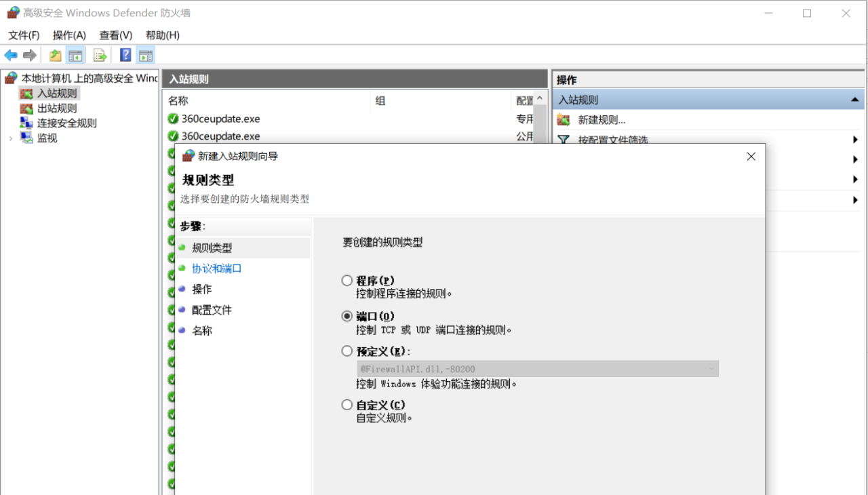The height and width of the screenshot is (495, 868).
Task: Toggle the show/hide action pane icon
Action: click(x=146, y=56)
